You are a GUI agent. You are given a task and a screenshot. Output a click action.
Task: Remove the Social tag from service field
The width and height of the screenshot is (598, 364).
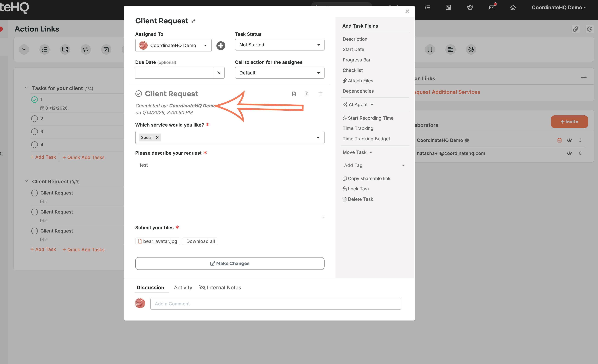point(157,137)
